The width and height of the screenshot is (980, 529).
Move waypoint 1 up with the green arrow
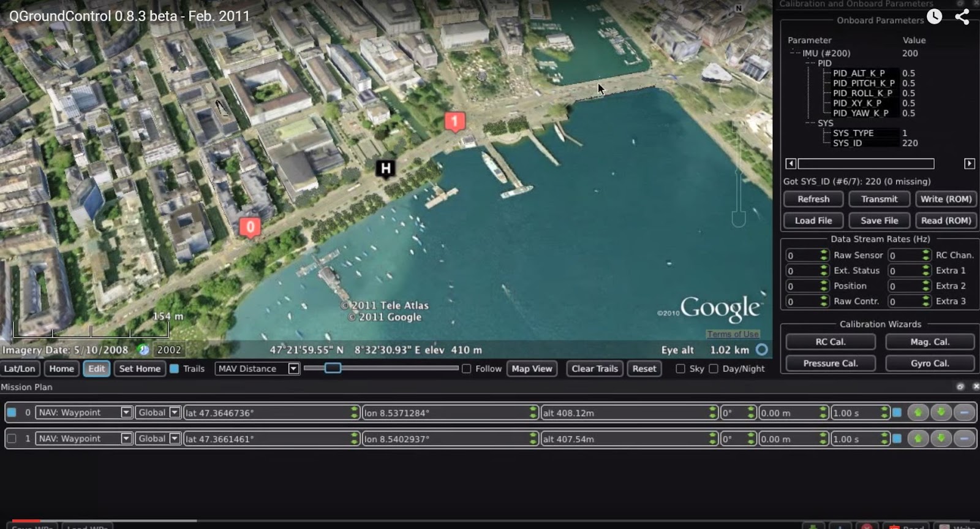click(x=918, y=438)
